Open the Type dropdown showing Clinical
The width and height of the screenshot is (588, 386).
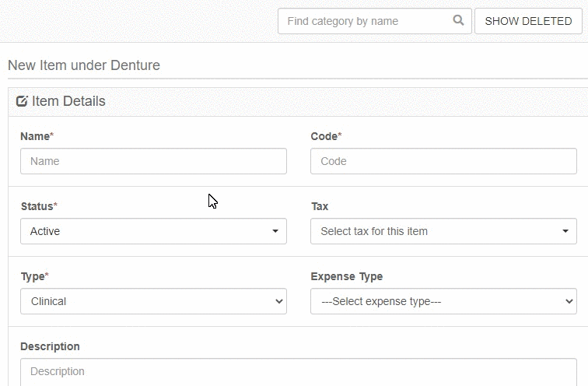click(153, 301)
